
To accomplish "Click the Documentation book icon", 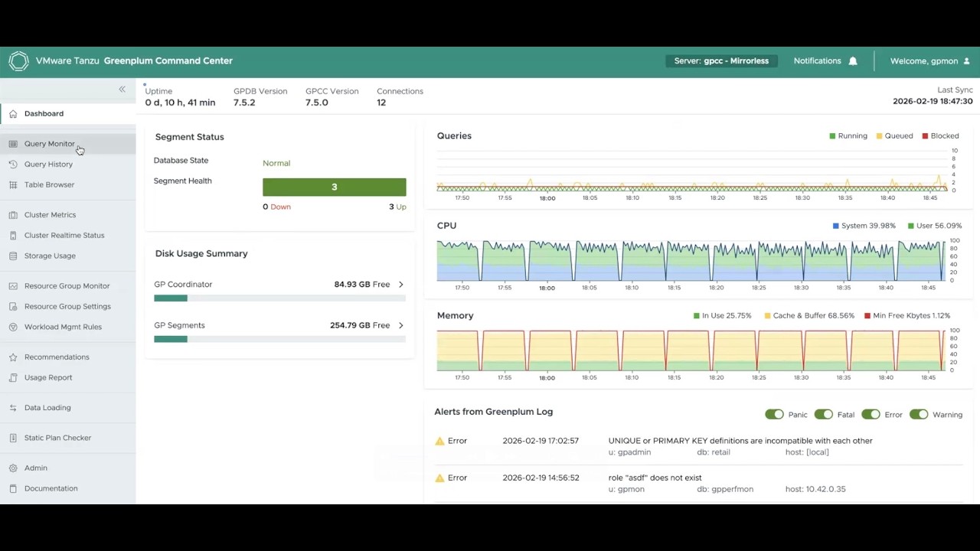I will (13, 489).
